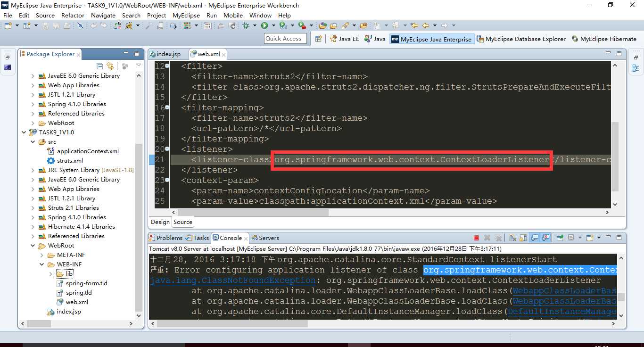The image size is (644, 347).
Task: Collapse the TASK9_1V1.0 project node
Action: (24, 132)
